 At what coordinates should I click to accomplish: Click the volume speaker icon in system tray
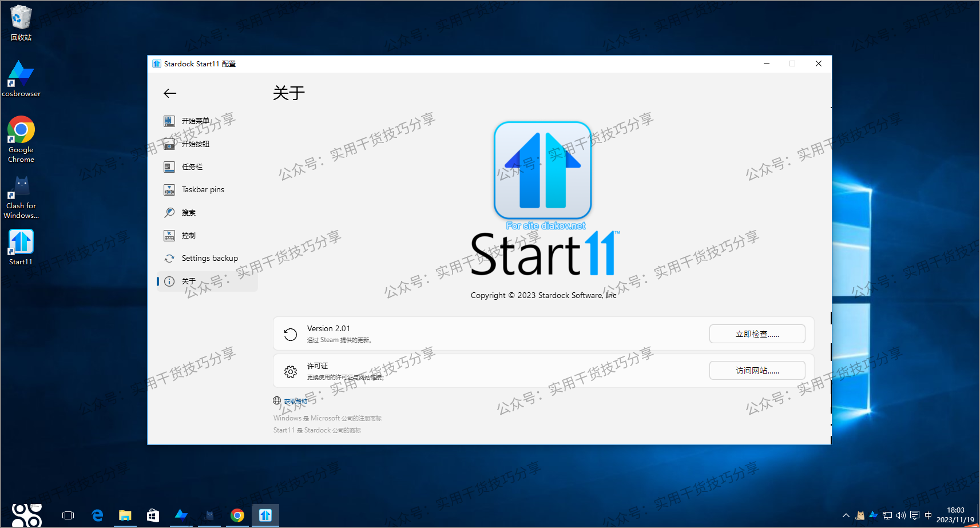[x=900, y=515]
